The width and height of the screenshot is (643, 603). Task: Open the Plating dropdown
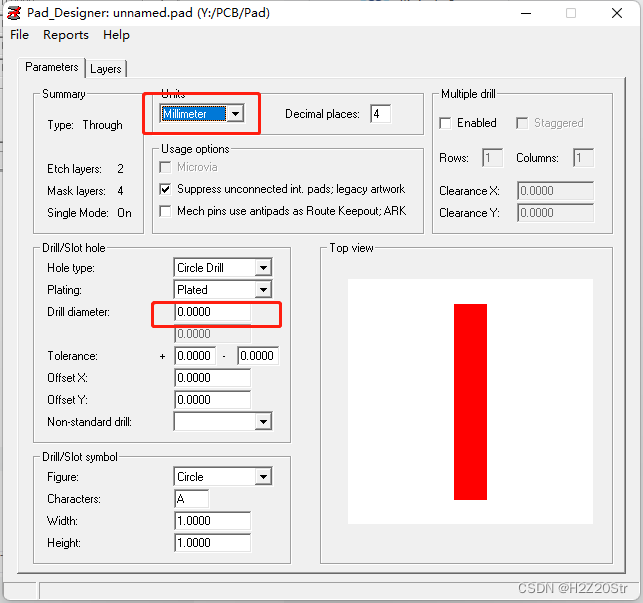pos(223,290)
